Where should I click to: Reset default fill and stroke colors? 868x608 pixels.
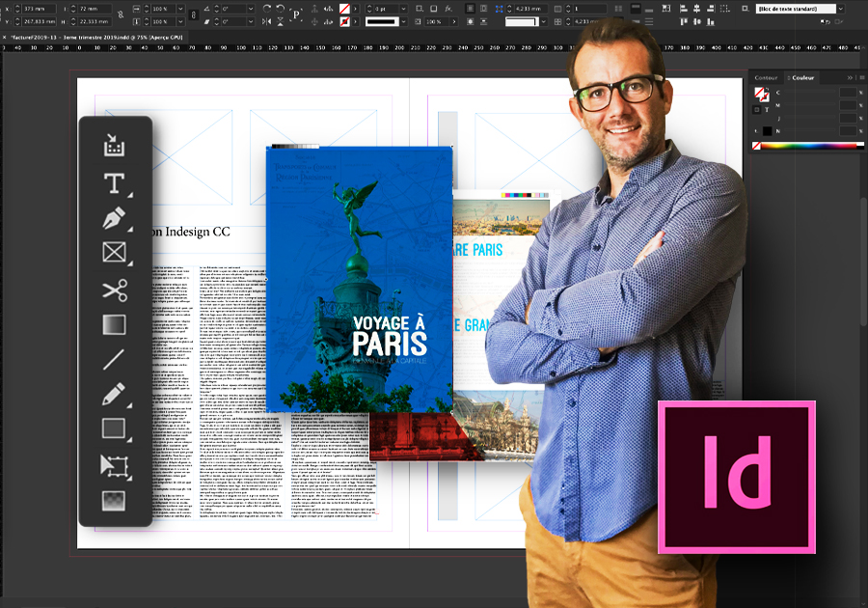tap(758, 130)
